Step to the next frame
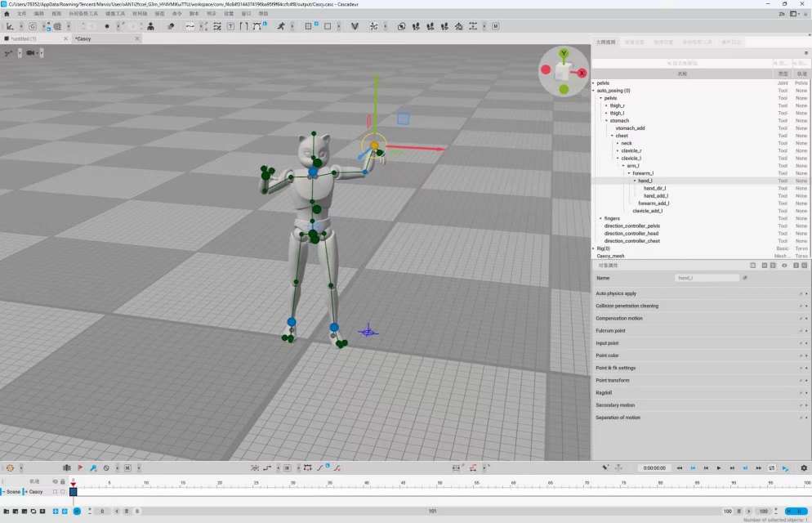 (x=732, y=467)
